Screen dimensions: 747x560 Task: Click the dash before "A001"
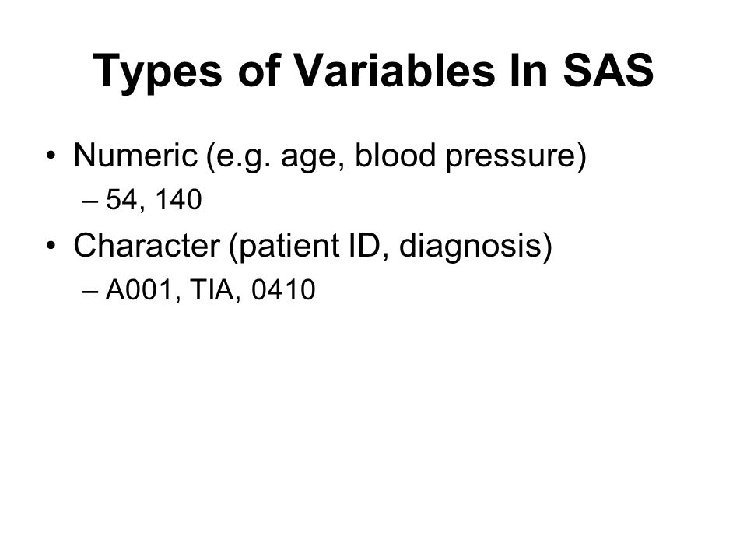89,290
